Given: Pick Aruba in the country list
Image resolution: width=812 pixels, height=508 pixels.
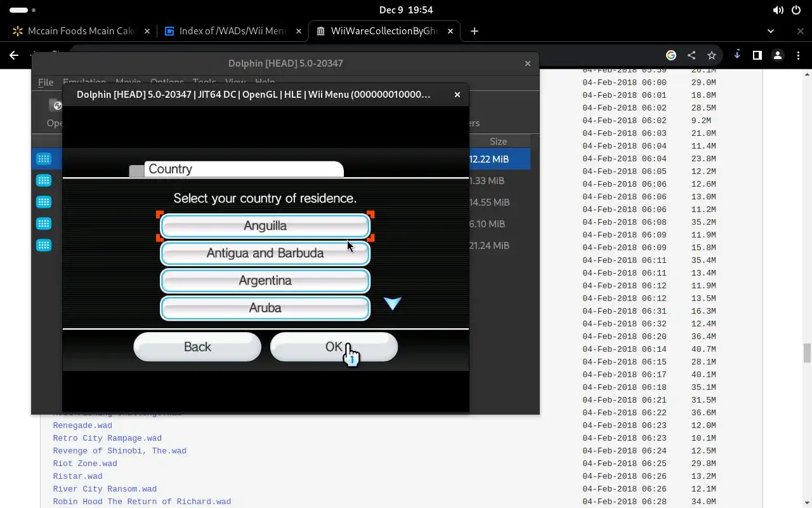Looking at the screenshot, I should tap(265, 307).
